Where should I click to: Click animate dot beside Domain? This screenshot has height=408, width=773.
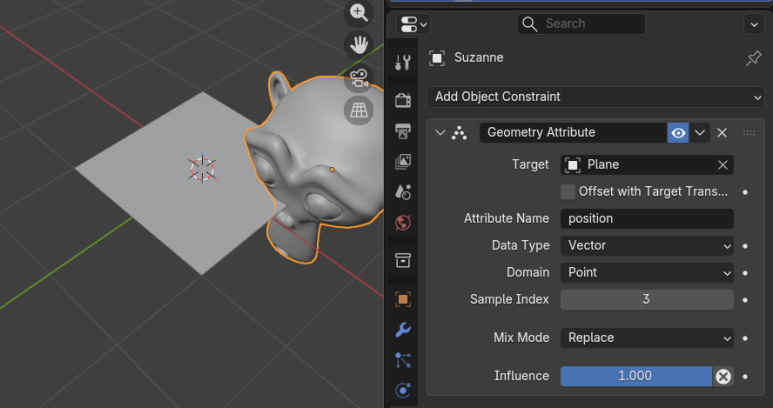click(x=745, y=273)
